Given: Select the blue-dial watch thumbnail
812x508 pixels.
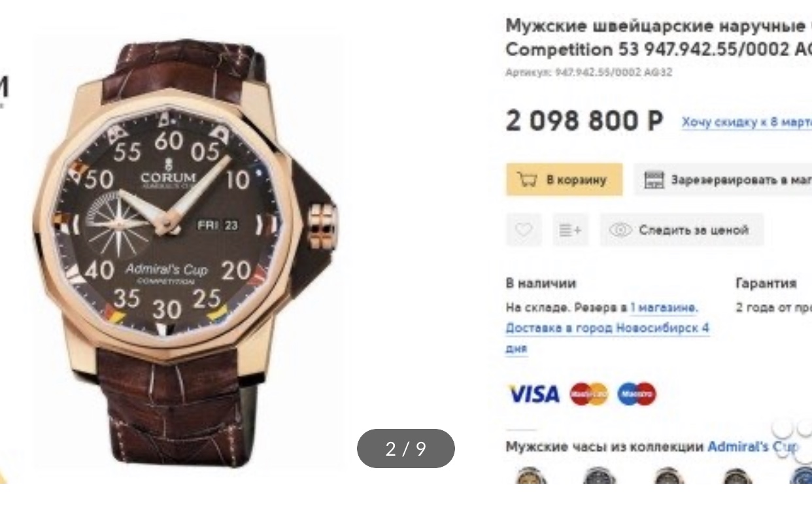Looking at the screenshot, I should 801,476.
